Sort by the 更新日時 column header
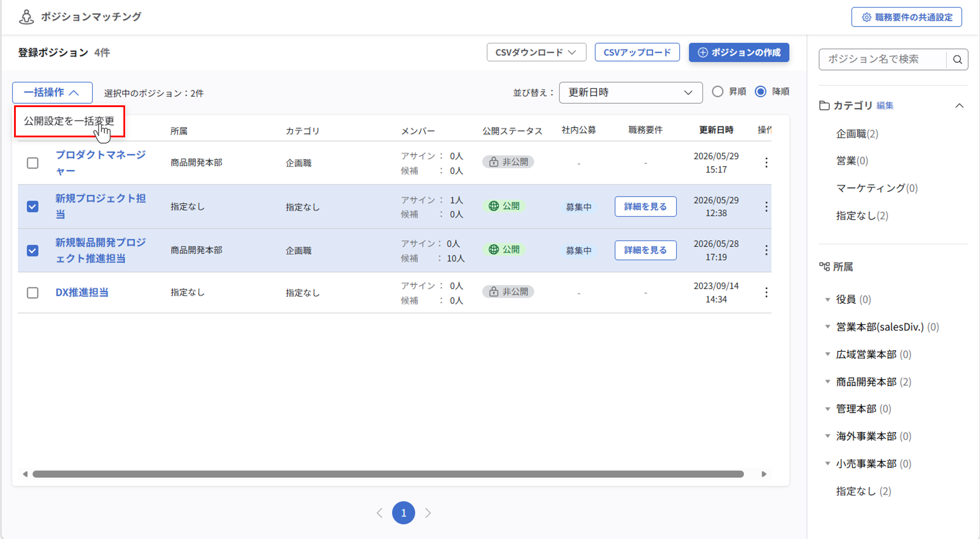 [716, 130]
